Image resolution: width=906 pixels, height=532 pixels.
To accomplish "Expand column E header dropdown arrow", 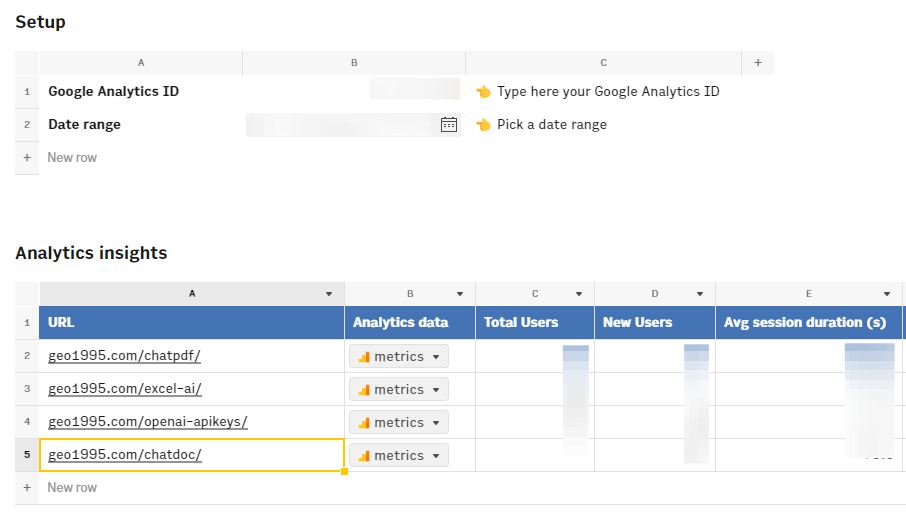I will coord(887,294).
